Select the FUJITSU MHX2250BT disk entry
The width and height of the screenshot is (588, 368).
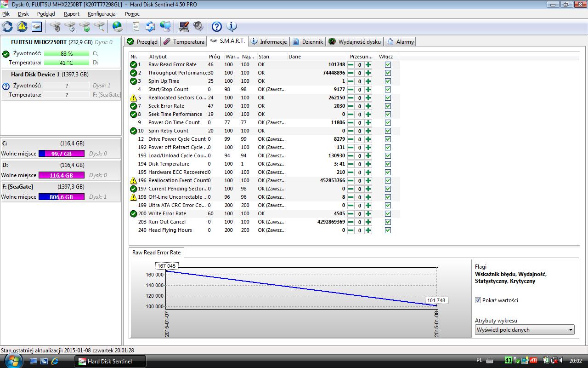61,52
